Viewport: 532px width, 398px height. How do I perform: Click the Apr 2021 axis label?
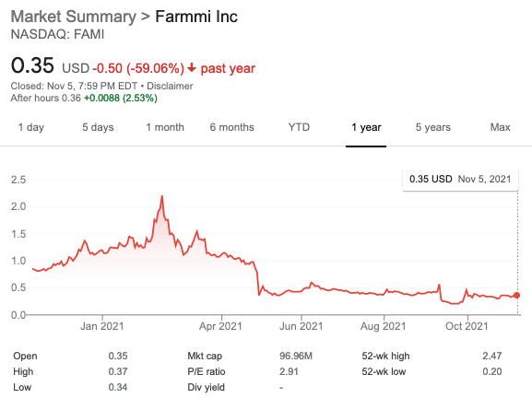[220, 326]
